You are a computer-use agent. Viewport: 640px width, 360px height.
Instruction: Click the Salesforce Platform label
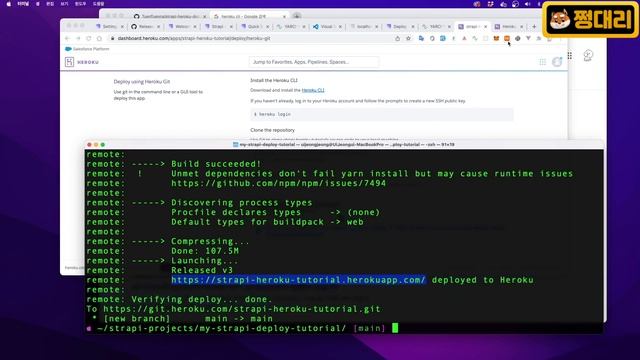(x=91, y=49)
